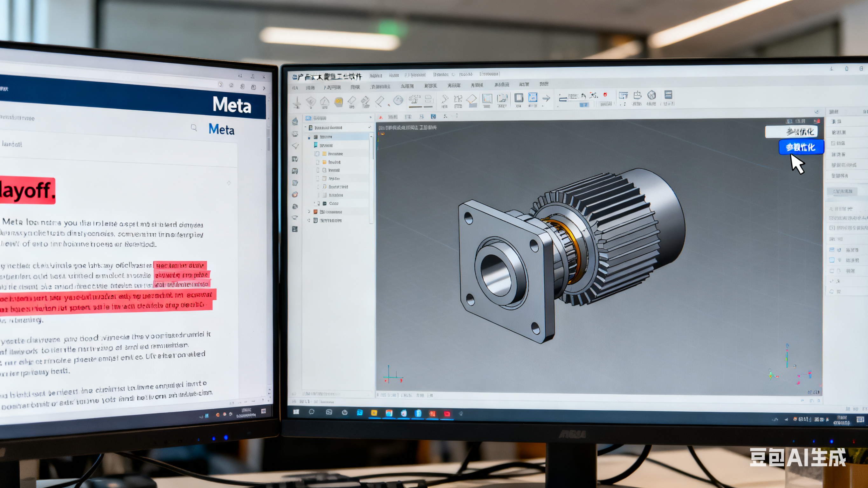Click the red sphere icon in the left sidebar
Image resolution: width=868 pixels, height=488 pixels.
pos(295,195)
